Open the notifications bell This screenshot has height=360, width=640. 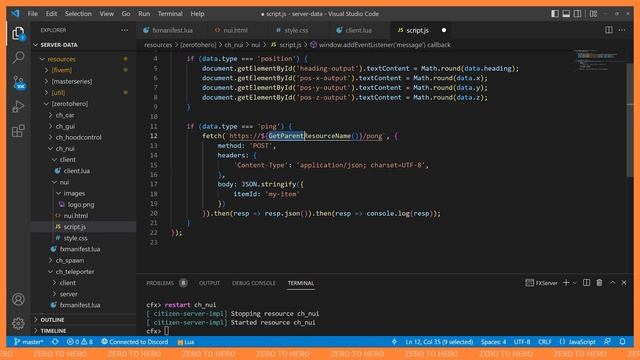pos(622,342)
